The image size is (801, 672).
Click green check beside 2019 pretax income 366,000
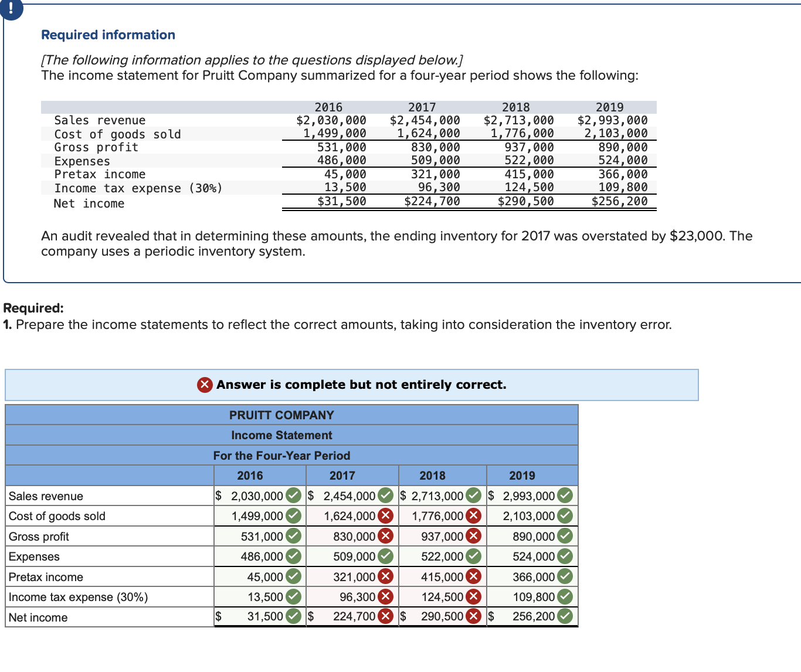pos(565,576)
